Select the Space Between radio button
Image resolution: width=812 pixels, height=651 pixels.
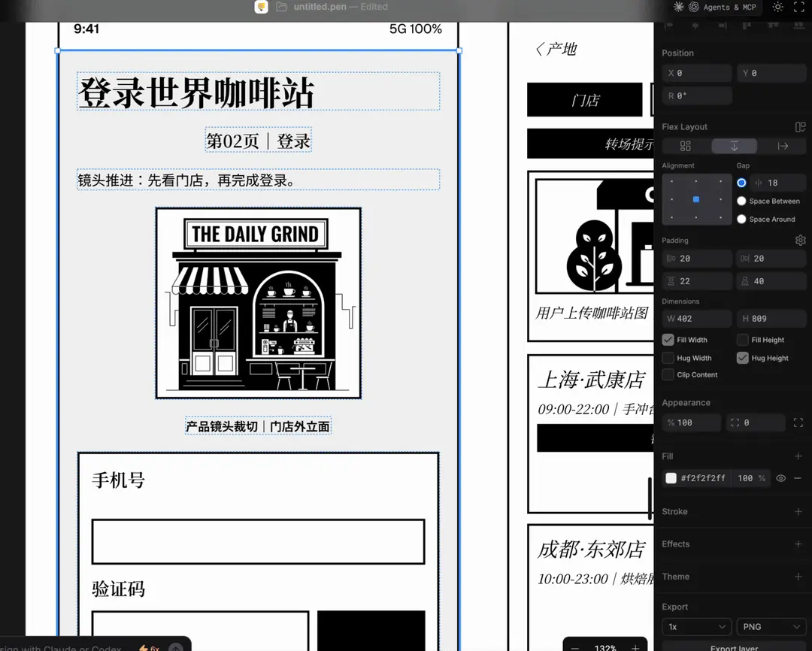(x=741, y=201)
